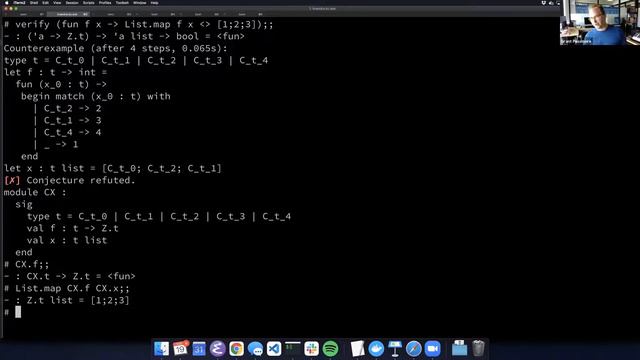This screenshot has width=640, height=360.
Task: Open the Help menu
Action: [x=154, y=2]
